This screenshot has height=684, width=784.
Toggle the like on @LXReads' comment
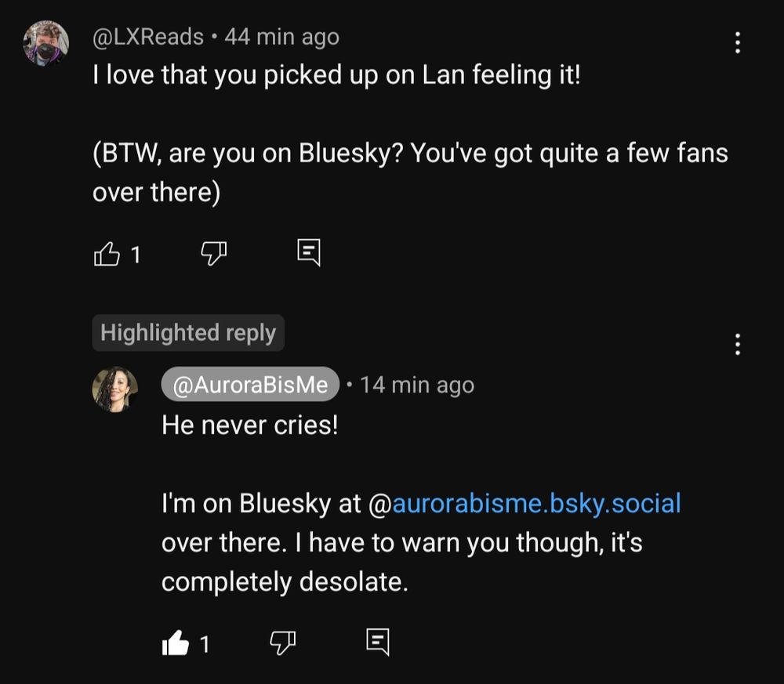[107, 252]
